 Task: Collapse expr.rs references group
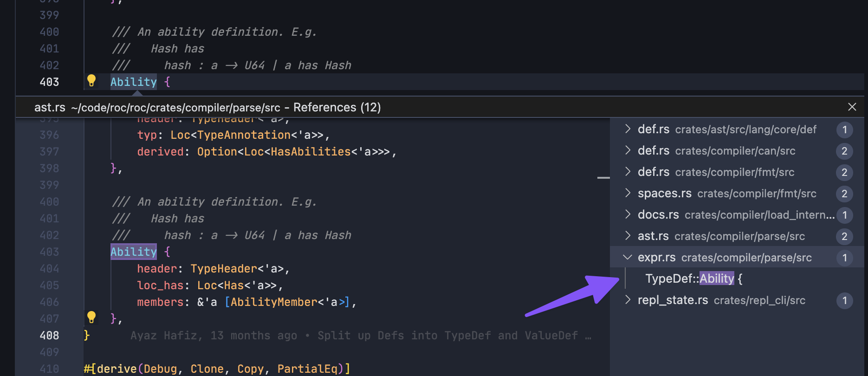628,257
